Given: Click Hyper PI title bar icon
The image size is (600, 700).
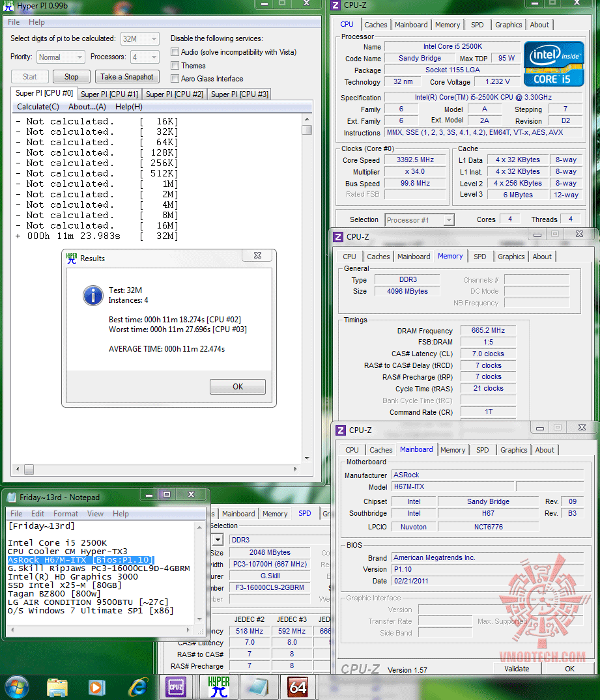Looking at the screenshot, I should 8,6.
